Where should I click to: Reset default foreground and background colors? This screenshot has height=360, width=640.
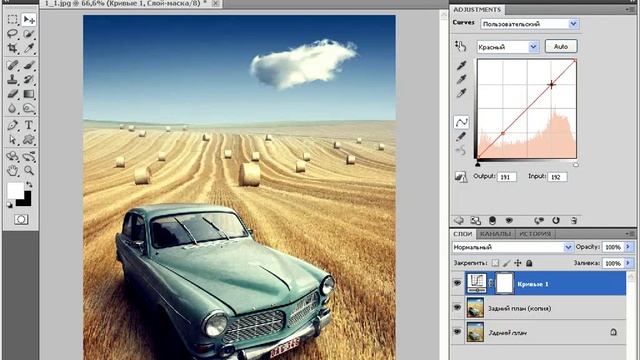click(x=9, y=204)
